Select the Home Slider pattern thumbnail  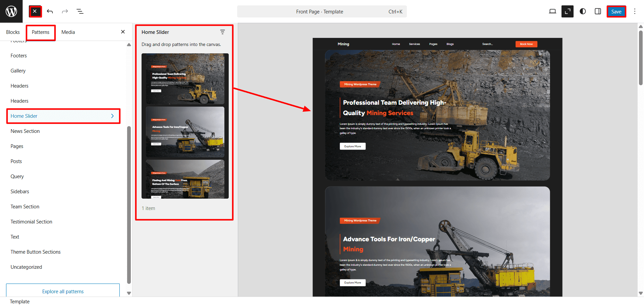[x=185, y=126]
